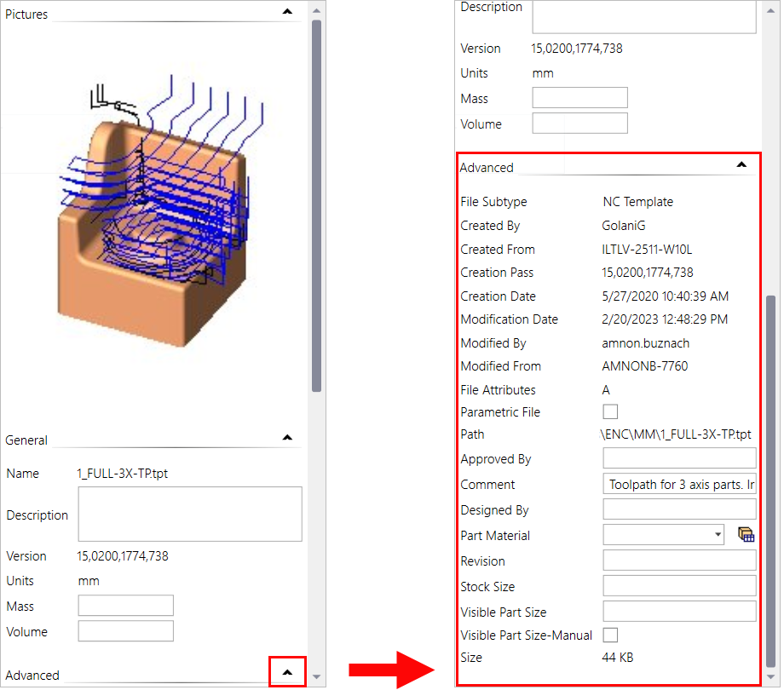Select the Creation Date value 5/27/2020 10:40:39 AM
Screen dimensions: 784x690
pos(665,296)
